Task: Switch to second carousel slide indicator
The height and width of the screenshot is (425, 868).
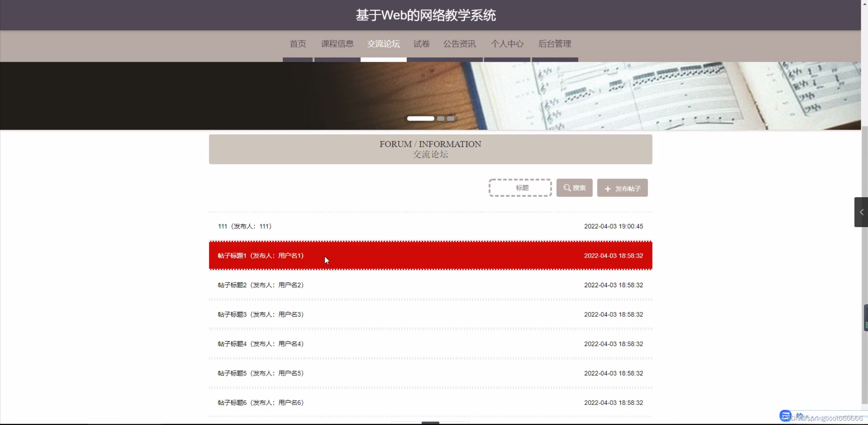Action: pyautogui.click(x=440, y=118)
